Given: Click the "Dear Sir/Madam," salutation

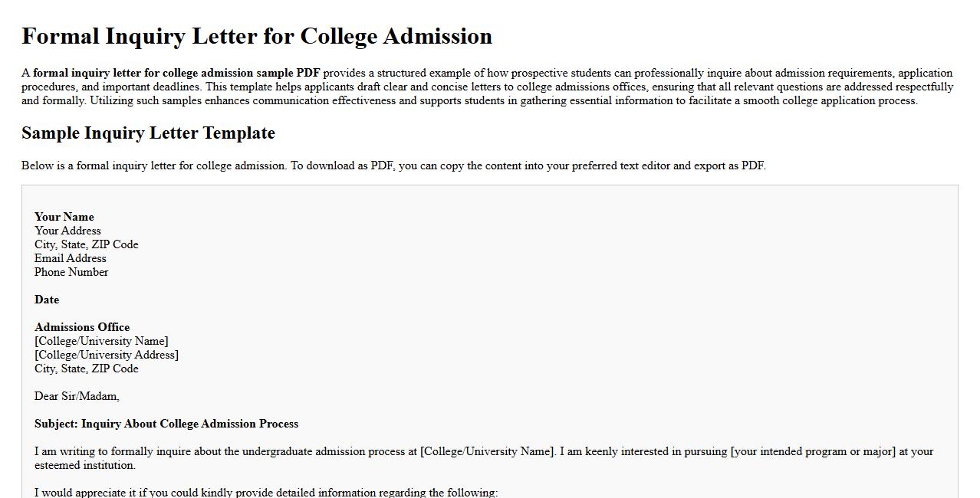Looking at the screenshot, I should click(x=77, y=396).
